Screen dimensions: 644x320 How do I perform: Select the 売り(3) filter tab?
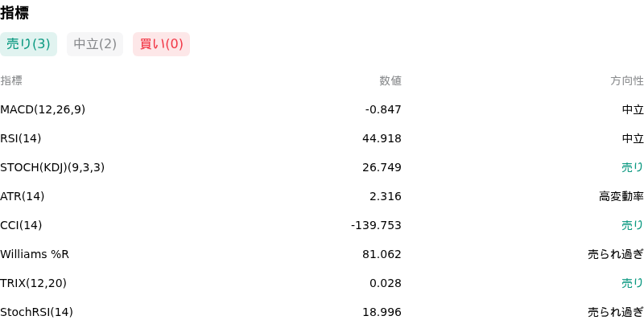[28, 44]
